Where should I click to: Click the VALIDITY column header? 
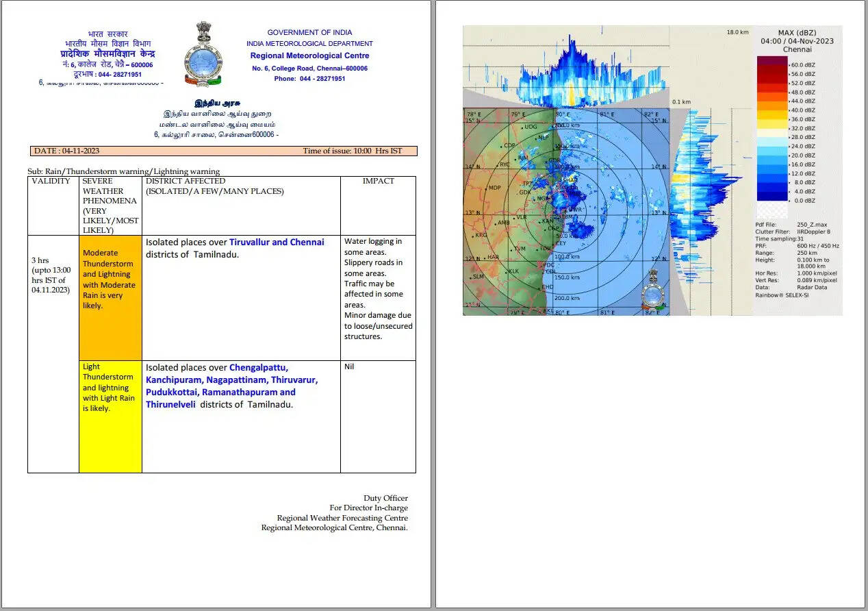click(x=52, y=181)
